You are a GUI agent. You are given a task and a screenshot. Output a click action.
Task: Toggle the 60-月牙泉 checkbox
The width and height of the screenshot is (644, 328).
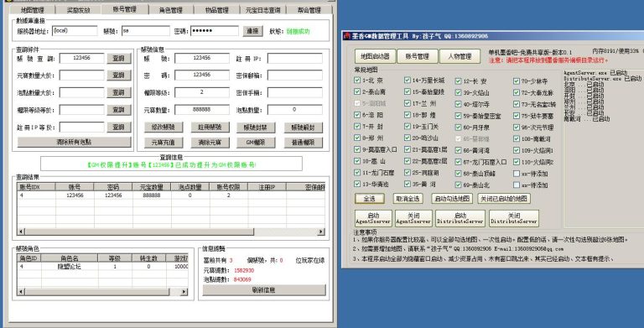(459, 128)
